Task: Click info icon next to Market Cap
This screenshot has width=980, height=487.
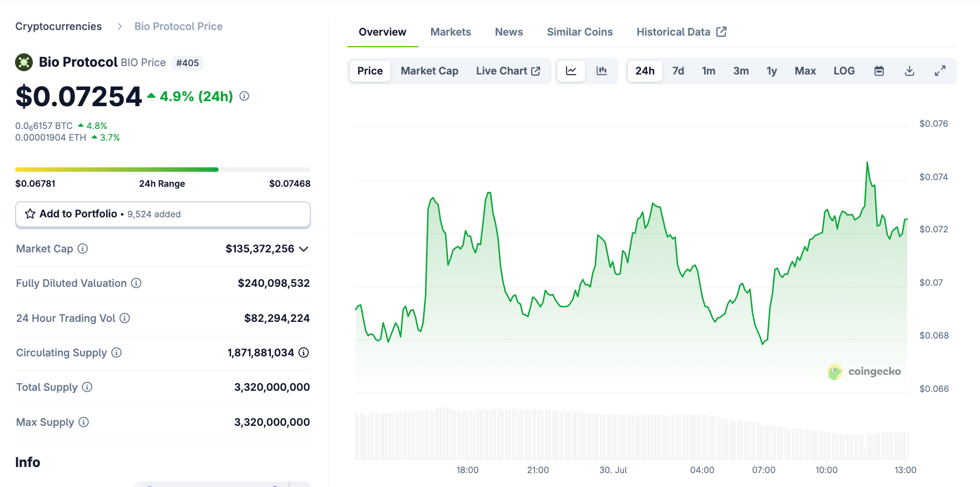Action: [x=83, y=249]
